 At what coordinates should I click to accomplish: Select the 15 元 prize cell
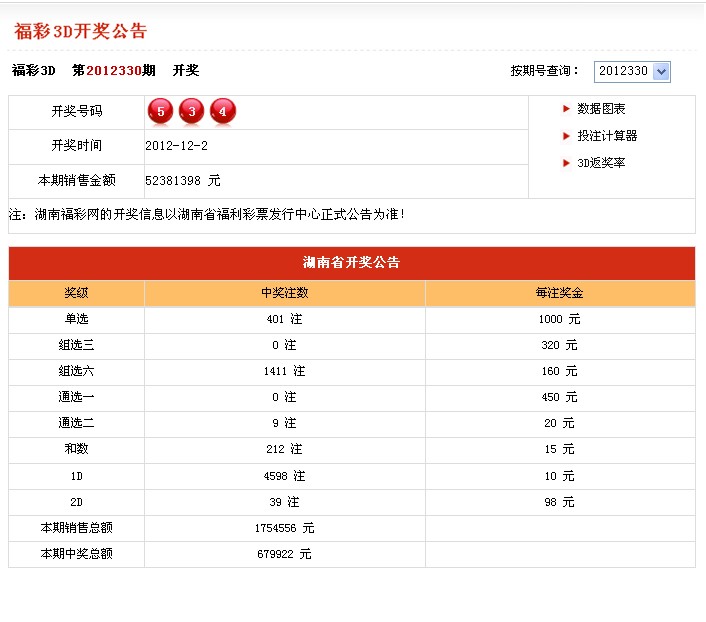coord(559,449)
